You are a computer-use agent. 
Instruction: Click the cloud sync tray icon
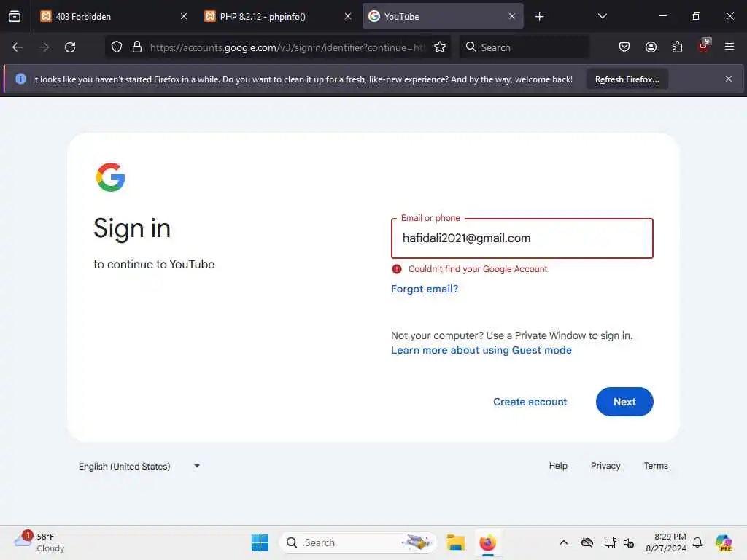pyautogui.click(x=587, y=542)
